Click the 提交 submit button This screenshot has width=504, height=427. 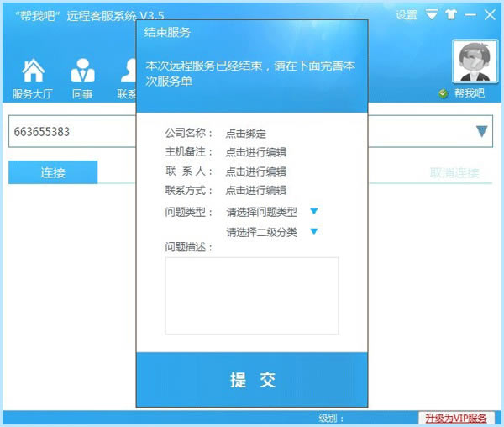252,380
